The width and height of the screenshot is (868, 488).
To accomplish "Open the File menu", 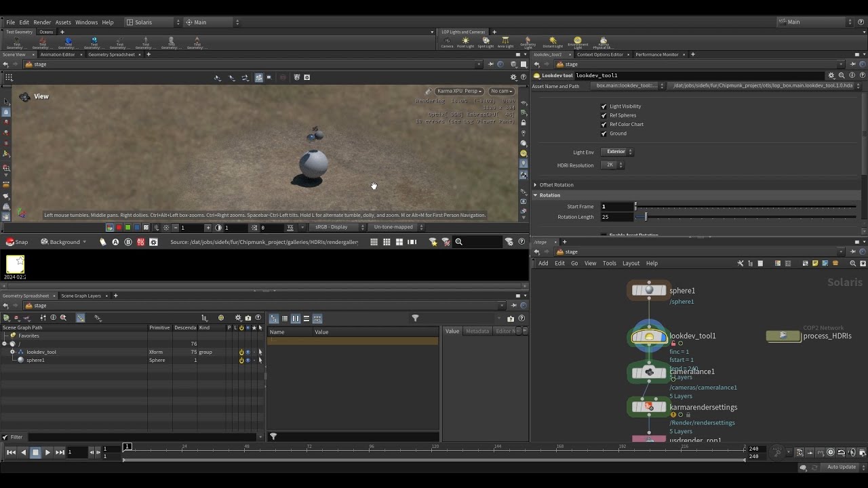I will pos(11,22).
